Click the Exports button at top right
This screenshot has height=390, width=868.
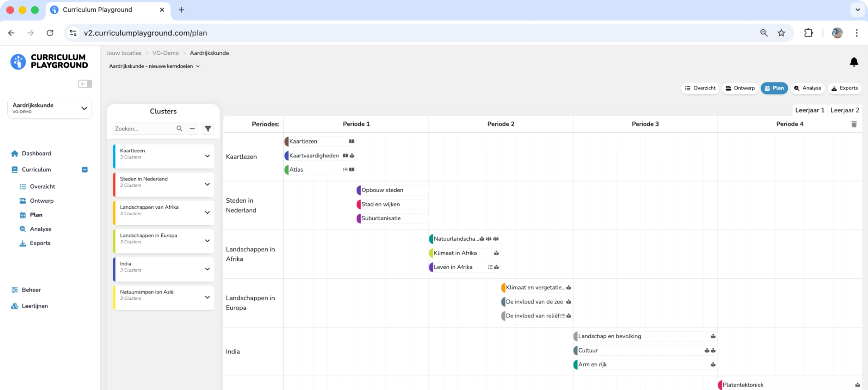click(844, 88)
